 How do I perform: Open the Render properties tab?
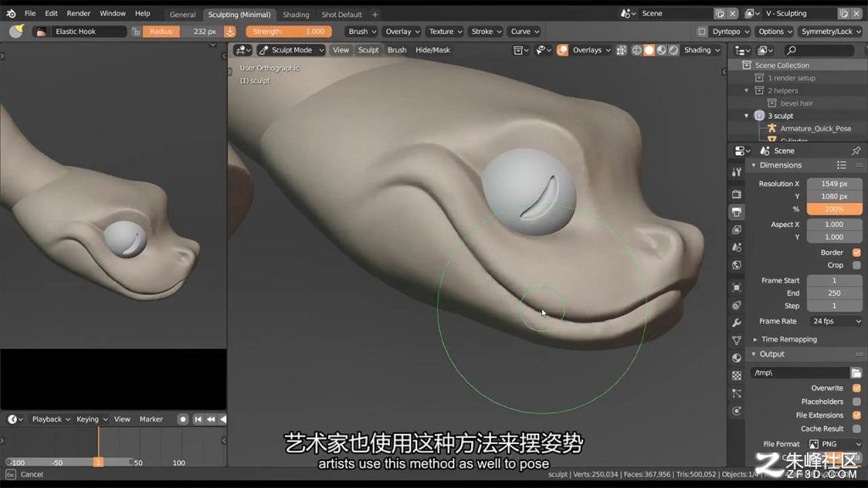click(737, 194)
